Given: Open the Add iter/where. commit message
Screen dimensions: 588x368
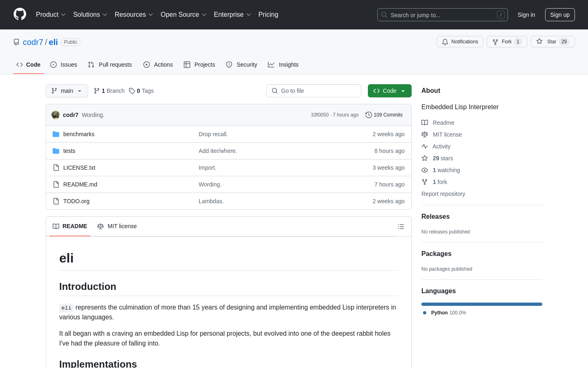Looking at the screenshot, I should click(218, 151).
